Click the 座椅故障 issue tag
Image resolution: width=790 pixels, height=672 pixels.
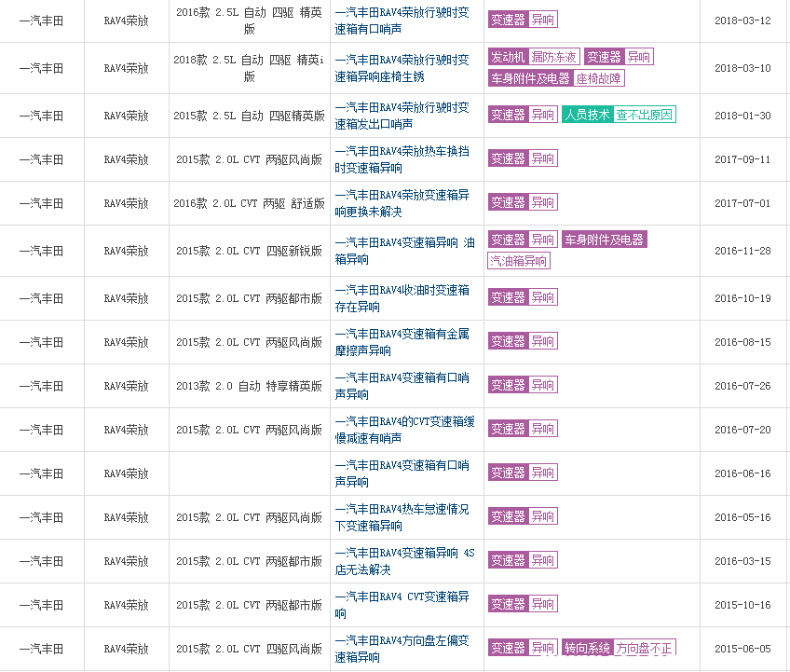click(x=599, y=78)
